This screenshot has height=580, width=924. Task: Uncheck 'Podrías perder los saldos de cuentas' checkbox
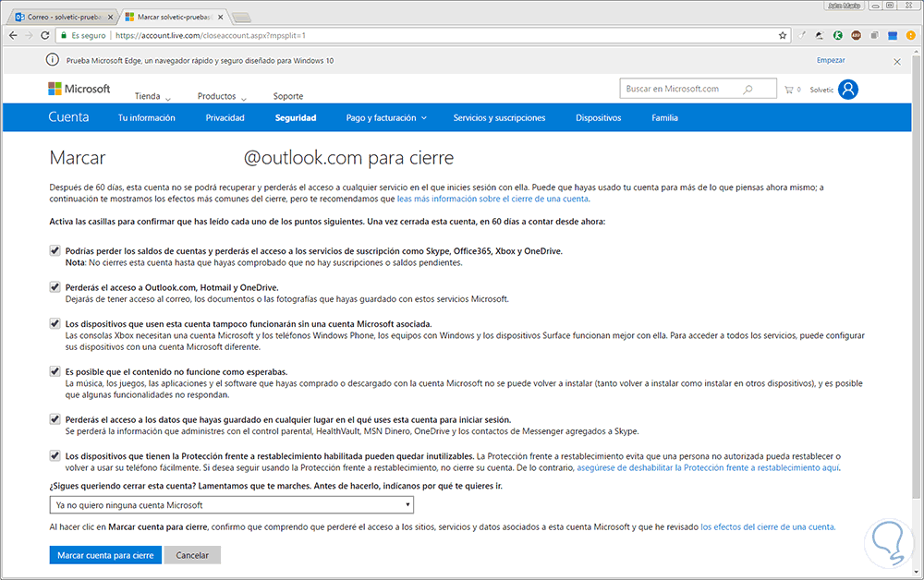click(55, 250)
